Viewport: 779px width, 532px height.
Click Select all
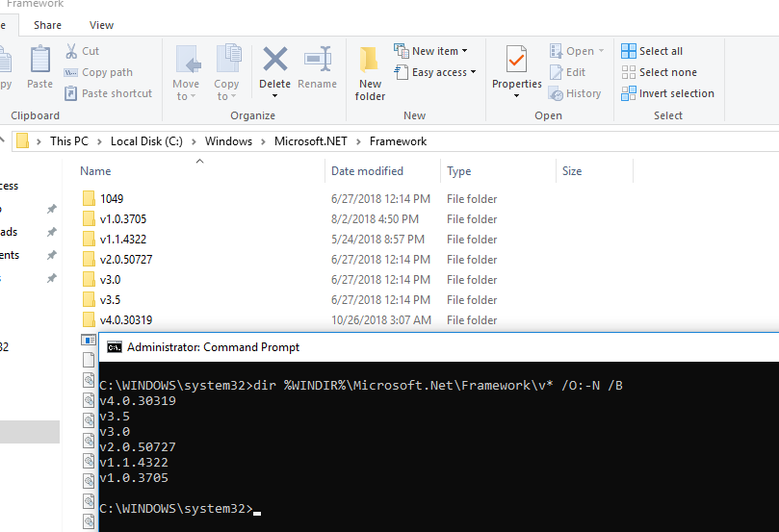pos(652,51)
